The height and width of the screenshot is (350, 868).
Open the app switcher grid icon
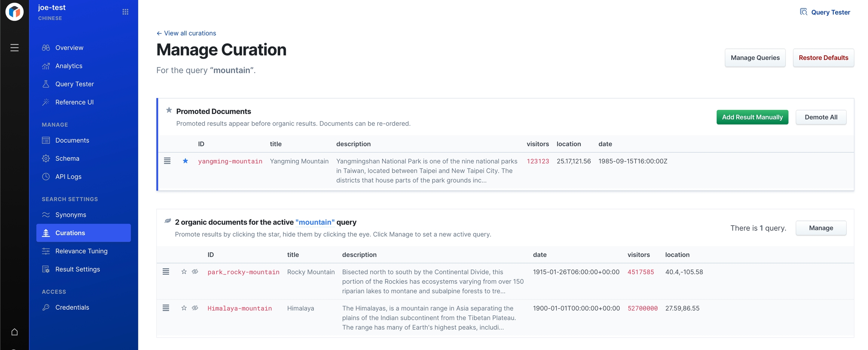(125, 12)
